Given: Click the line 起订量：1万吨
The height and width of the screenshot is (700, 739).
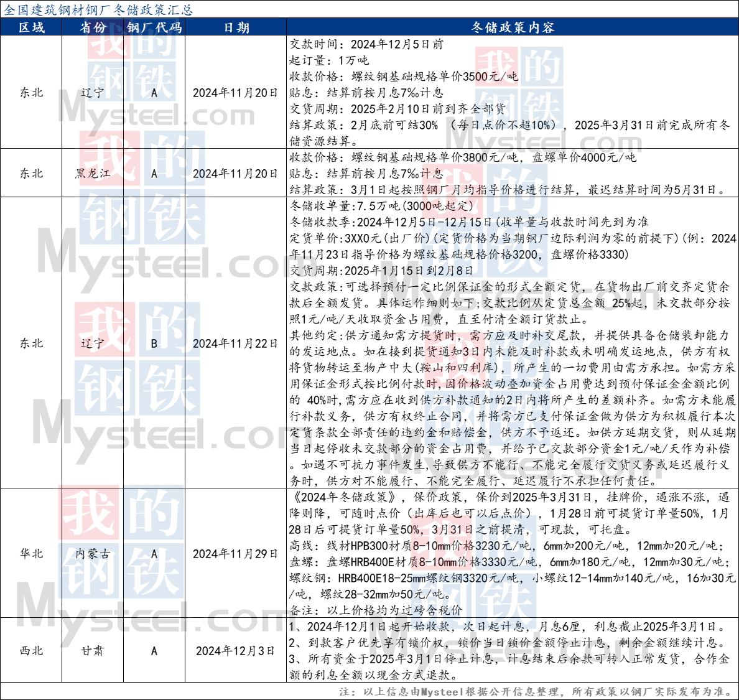Looking at the screenshot, I should (x=329, y=60).
